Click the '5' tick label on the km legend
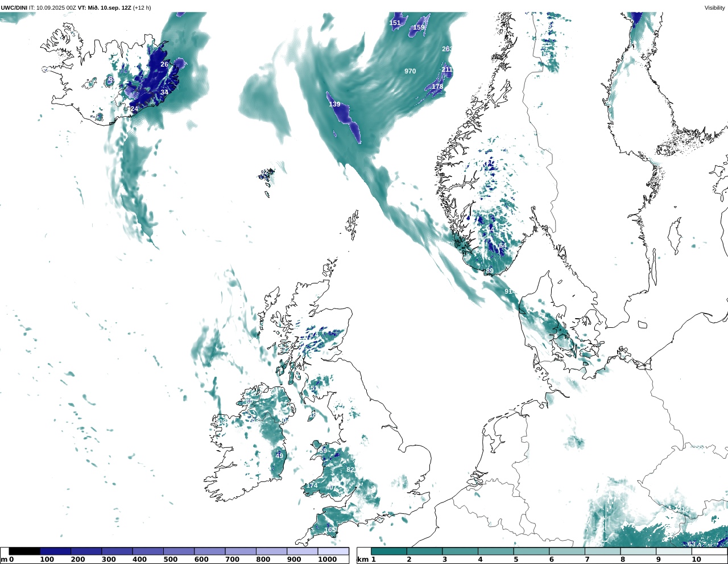Viewport: 728px width, 564px height. click(516, 559)
